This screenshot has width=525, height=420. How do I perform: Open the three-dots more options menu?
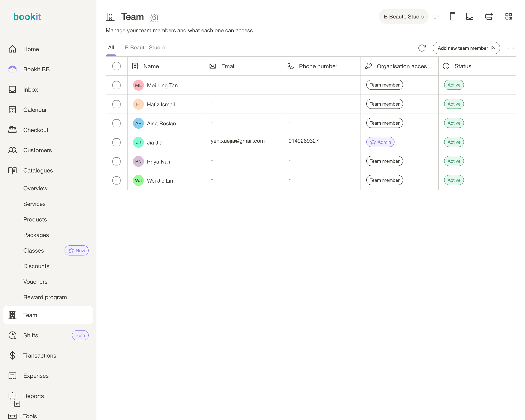point(511,48)
